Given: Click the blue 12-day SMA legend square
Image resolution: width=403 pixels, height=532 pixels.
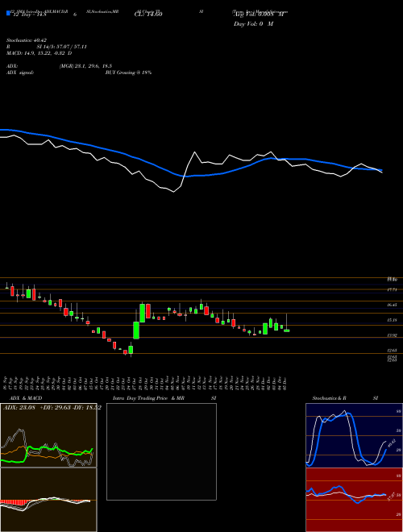Looking at the screenshot, I should point(9,14).
